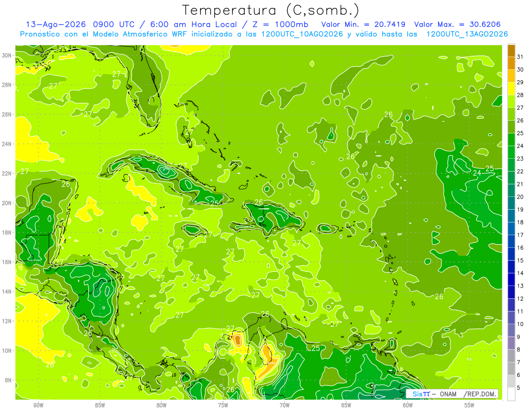The height and width of the screenshot is (411, 532).
Task: Click the '18N' latitude axis label
Action: [x=7, y=232]
